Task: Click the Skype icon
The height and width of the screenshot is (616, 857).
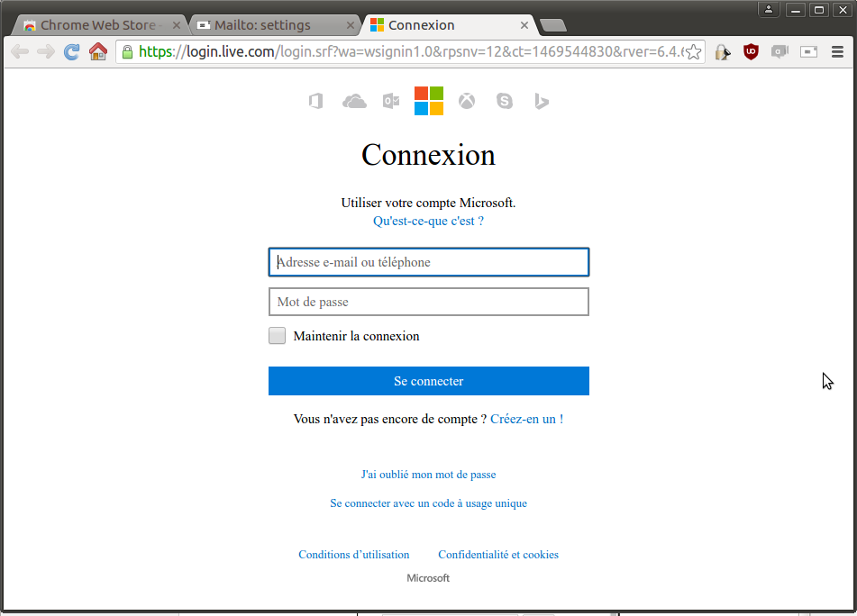Action: click(504, 101)
